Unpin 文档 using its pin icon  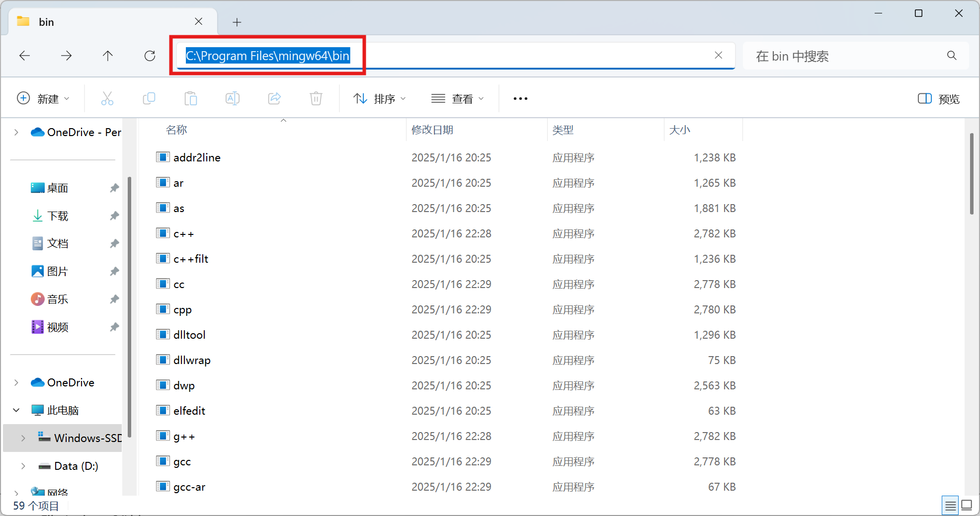[x=114, y=243]
